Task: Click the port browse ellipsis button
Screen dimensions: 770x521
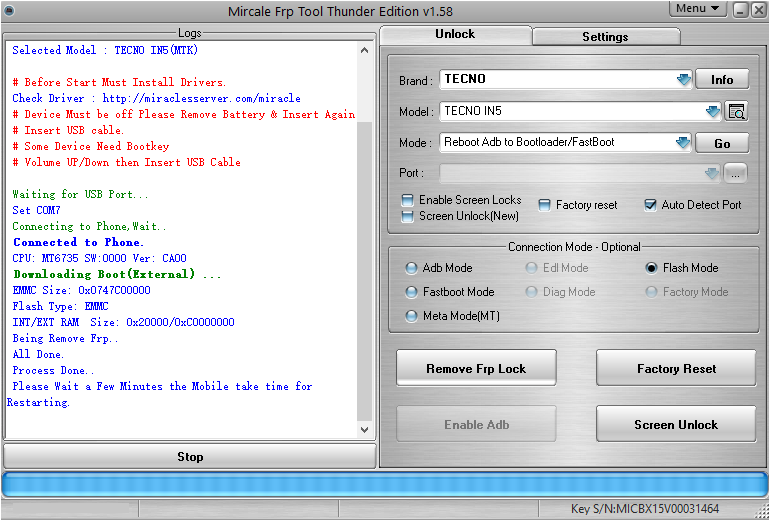Action: (x=735, y=173)
